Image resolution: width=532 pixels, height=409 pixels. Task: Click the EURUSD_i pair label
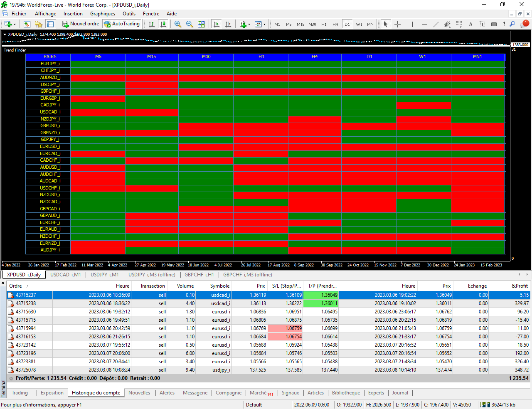point(50,146)
